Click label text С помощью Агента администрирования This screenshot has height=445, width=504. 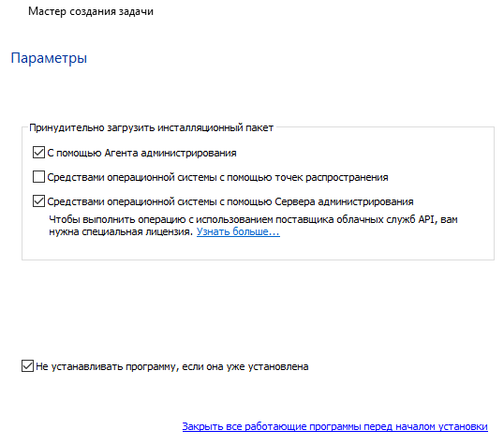point(141,153)
